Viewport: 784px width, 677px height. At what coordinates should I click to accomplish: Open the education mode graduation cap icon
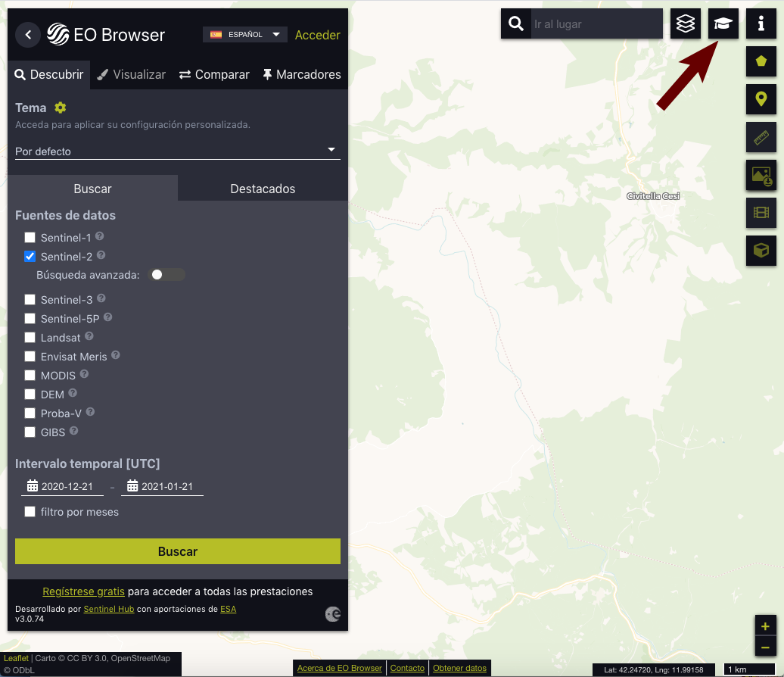coord(723,24)
